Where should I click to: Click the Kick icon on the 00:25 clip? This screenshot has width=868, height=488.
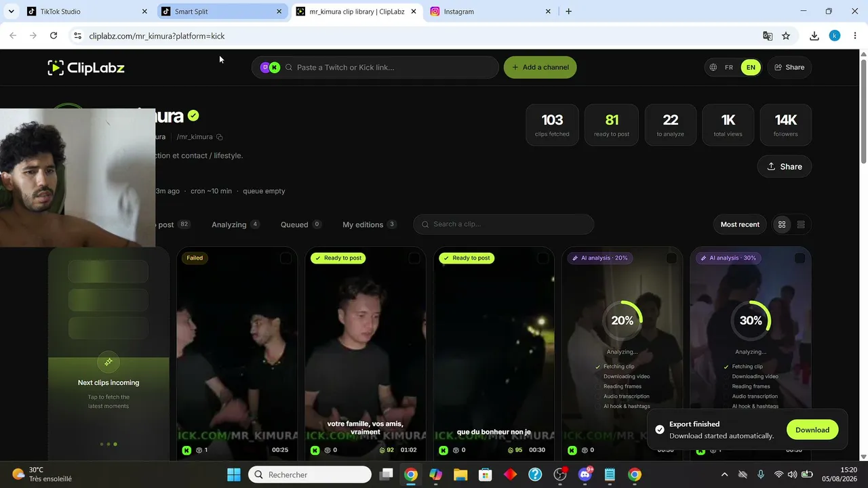(x=186, y=450)
